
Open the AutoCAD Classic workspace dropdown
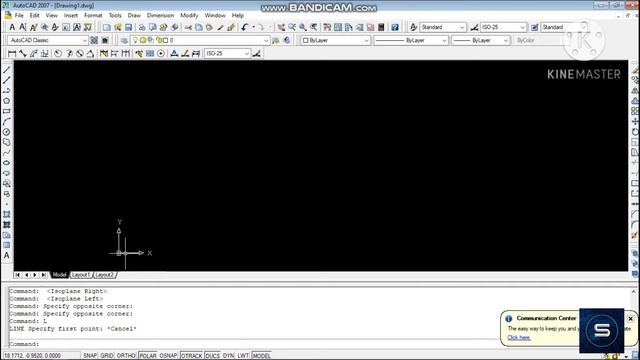point(48,40)
